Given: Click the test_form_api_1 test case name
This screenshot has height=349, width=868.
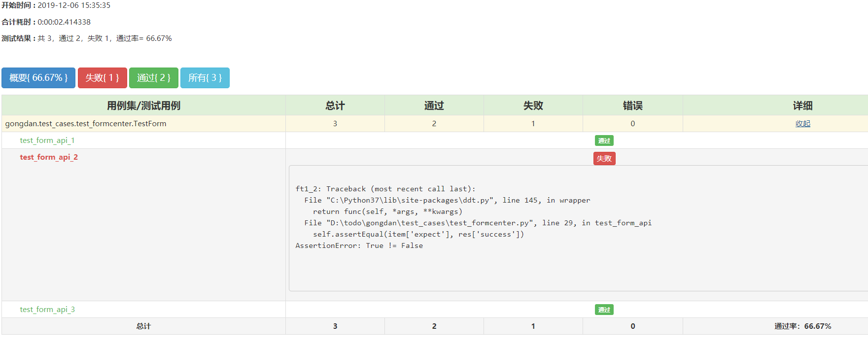Looking at the screenshot, I should click(47, 140).
